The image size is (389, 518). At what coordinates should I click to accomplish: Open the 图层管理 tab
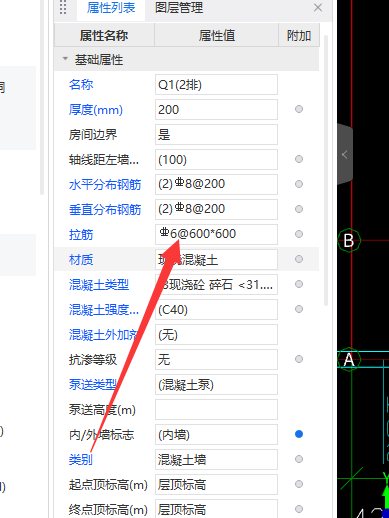179,8
